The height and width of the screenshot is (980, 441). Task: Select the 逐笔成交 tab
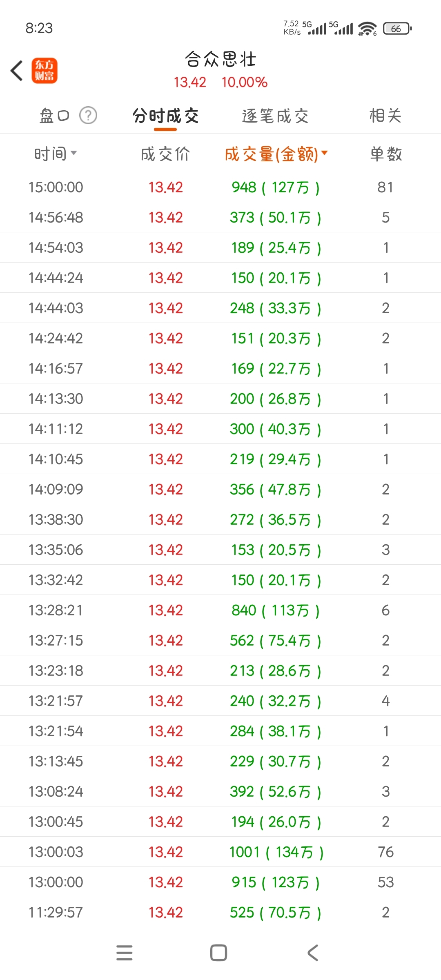[x=275, y=116]
